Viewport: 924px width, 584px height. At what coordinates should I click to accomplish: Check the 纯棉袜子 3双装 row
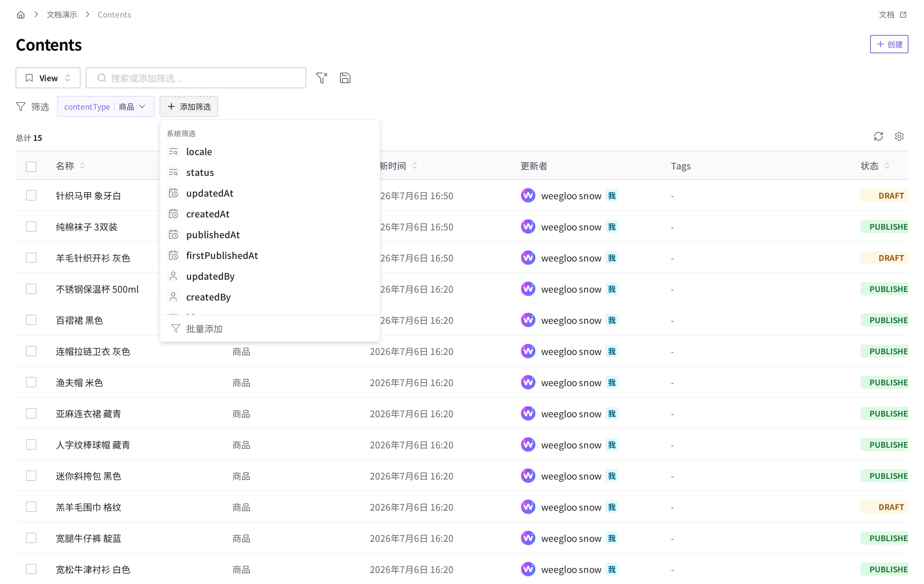click(x=31, y=227)
